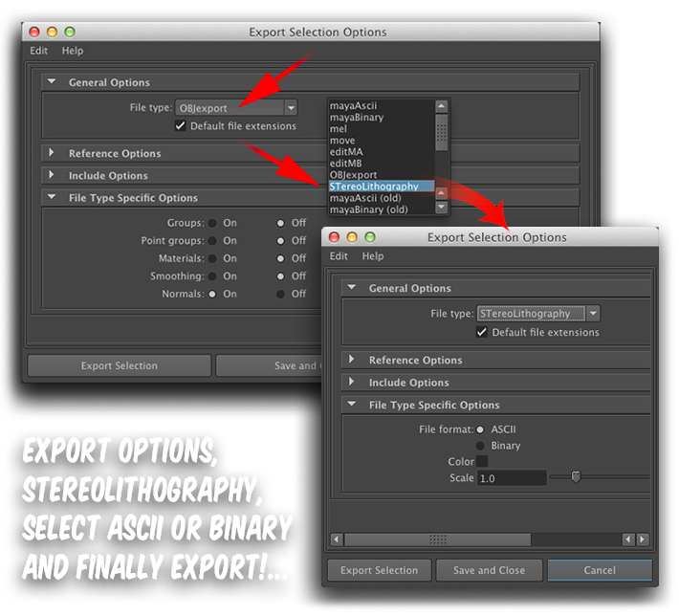
Task: Toggle Default file extensions in front dialog
Action: click(482, 332)
